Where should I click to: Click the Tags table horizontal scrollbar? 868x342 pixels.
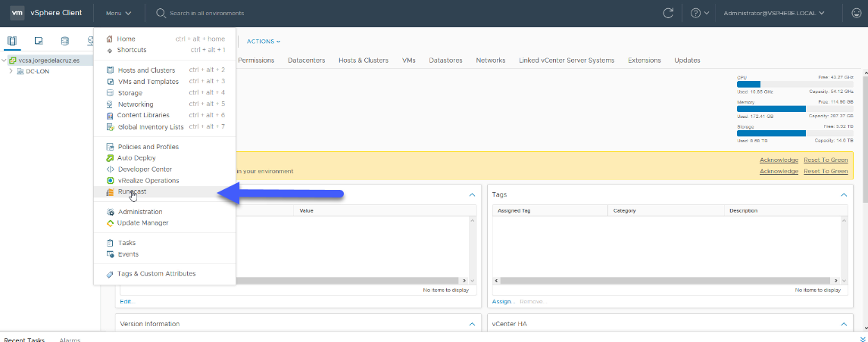pos(666,281)
